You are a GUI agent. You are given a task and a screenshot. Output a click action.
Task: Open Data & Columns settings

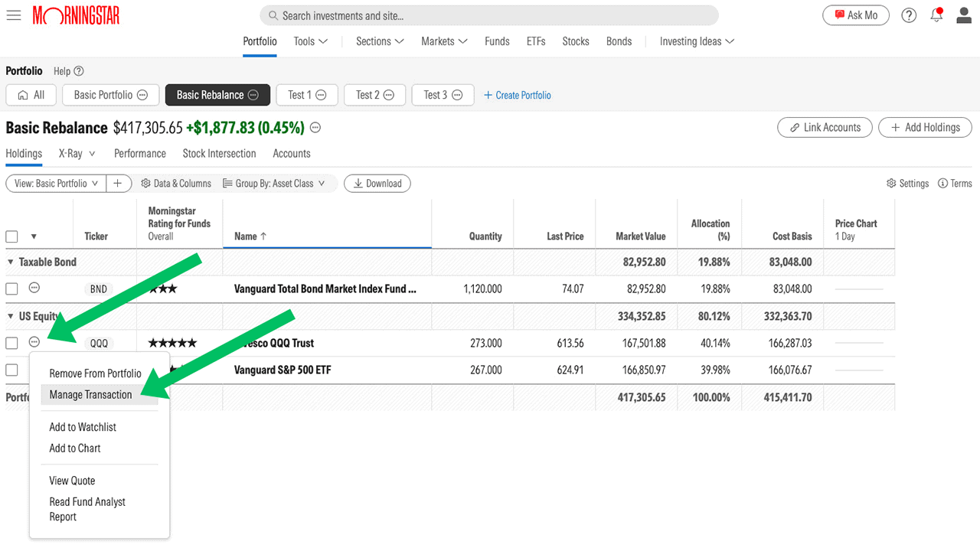(x=176, y=183)
